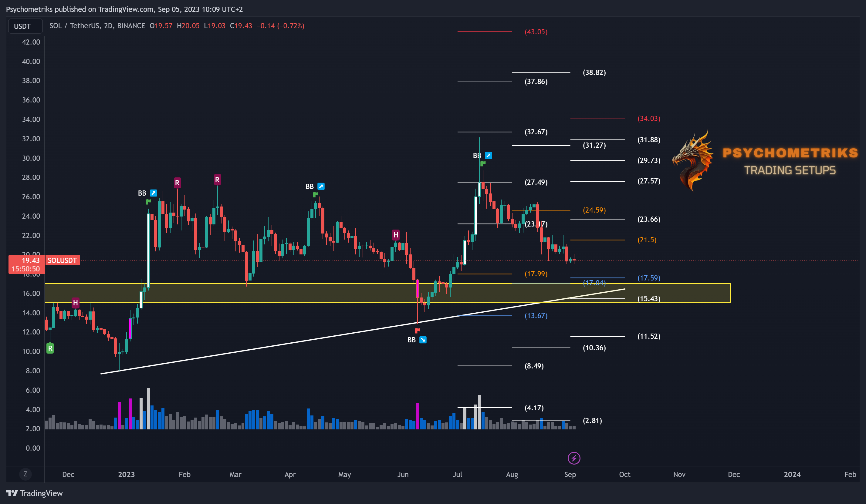
Task: Select the orange (17.99) level label
Action: (x=536, y=274)
